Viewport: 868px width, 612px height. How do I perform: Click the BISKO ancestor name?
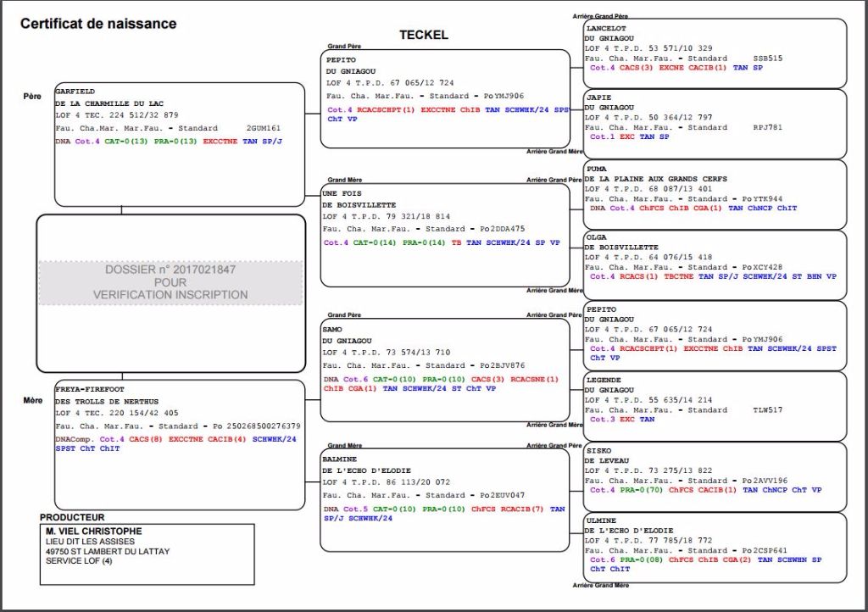598,450
